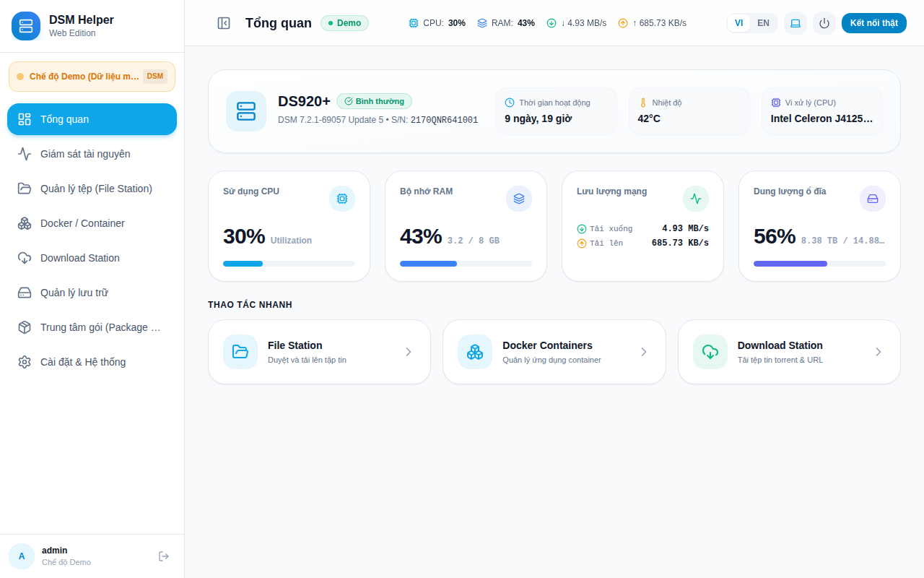Collapse the sidebar panel icon

click(x=224, y=23)
